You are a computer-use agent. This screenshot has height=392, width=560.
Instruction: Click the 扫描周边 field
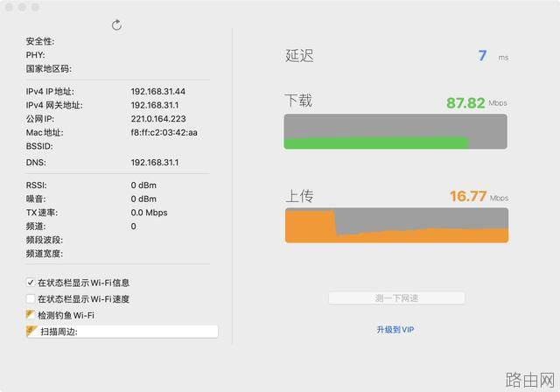pos(122,332)
